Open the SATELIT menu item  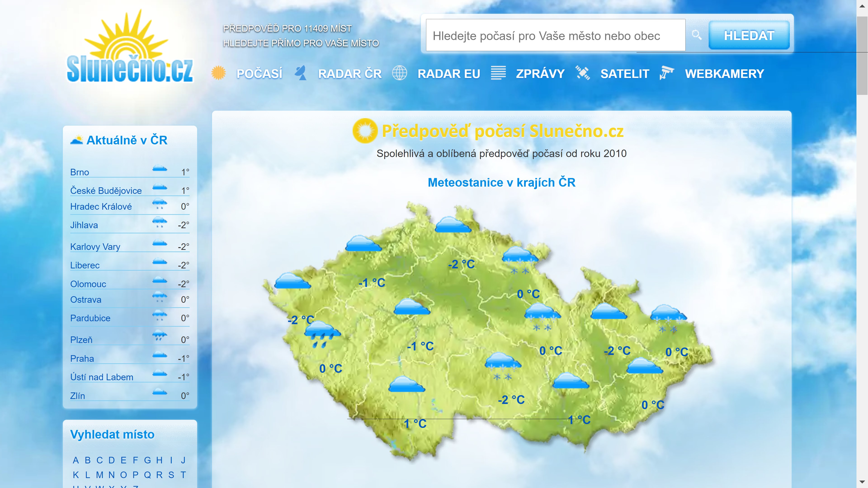click(624, 74)
